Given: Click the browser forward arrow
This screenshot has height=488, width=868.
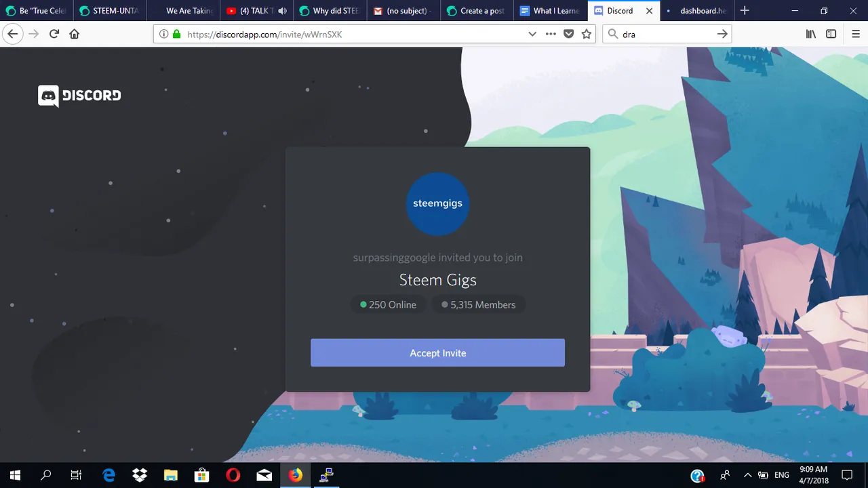Looking at the screenshot, I should 34,34.
